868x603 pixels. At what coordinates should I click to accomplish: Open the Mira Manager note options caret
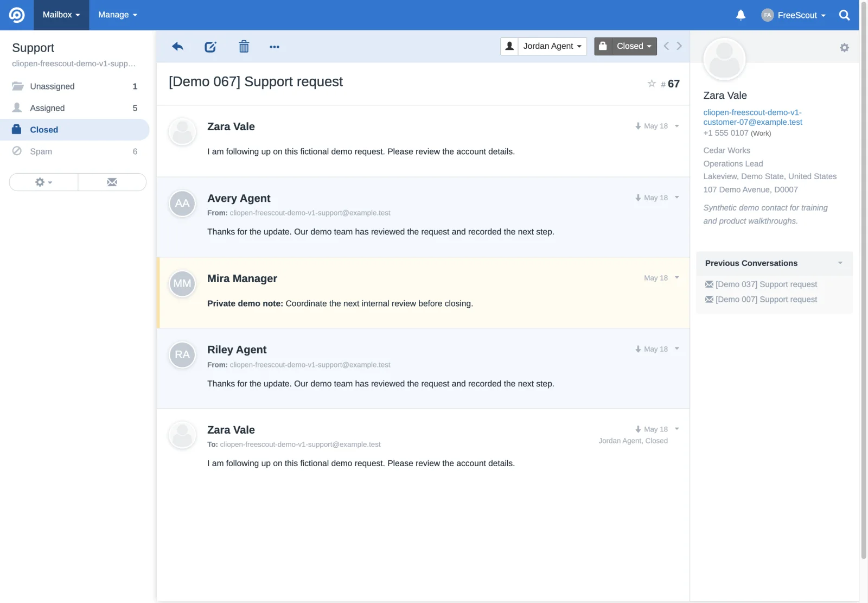[x=676, y=278]
